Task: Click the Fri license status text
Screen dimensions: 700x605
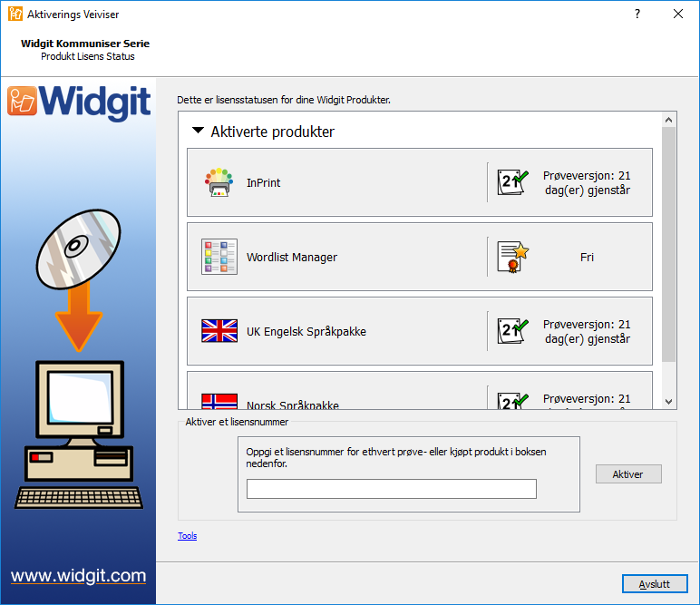Action: point(587,258)
